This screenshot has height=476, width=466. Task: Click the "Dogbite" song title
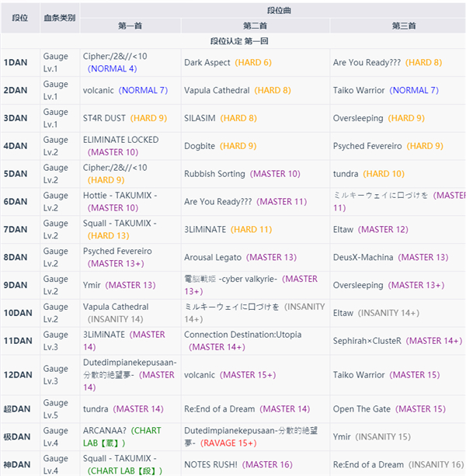pyautogui.click(x=200, y=146)
